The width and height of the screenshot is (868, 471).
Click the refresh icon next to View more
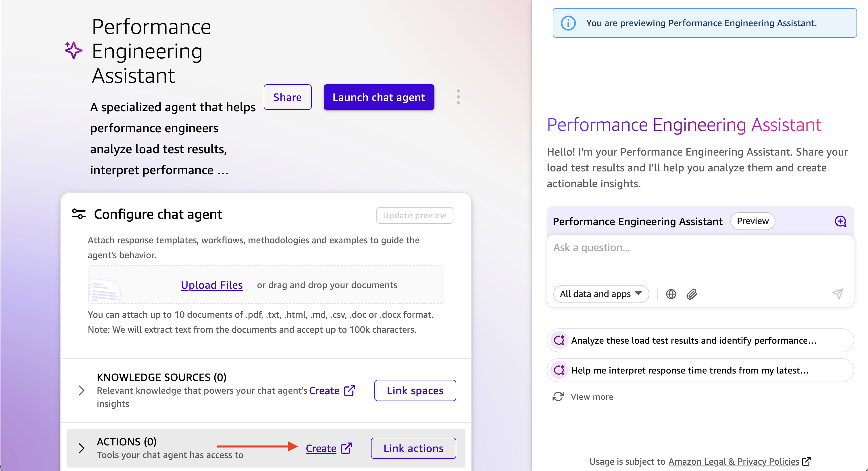point(558,397)
